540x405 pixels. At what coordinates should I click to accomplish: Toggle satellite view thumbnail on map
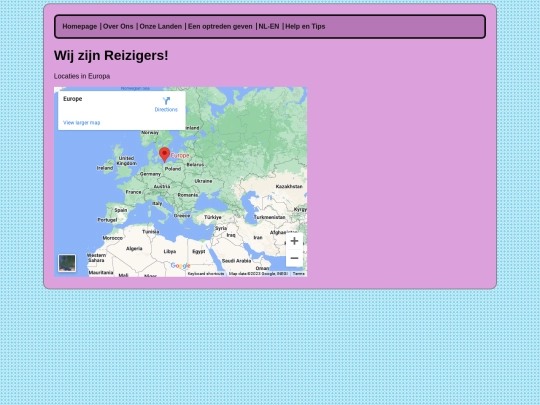point(67,263)
